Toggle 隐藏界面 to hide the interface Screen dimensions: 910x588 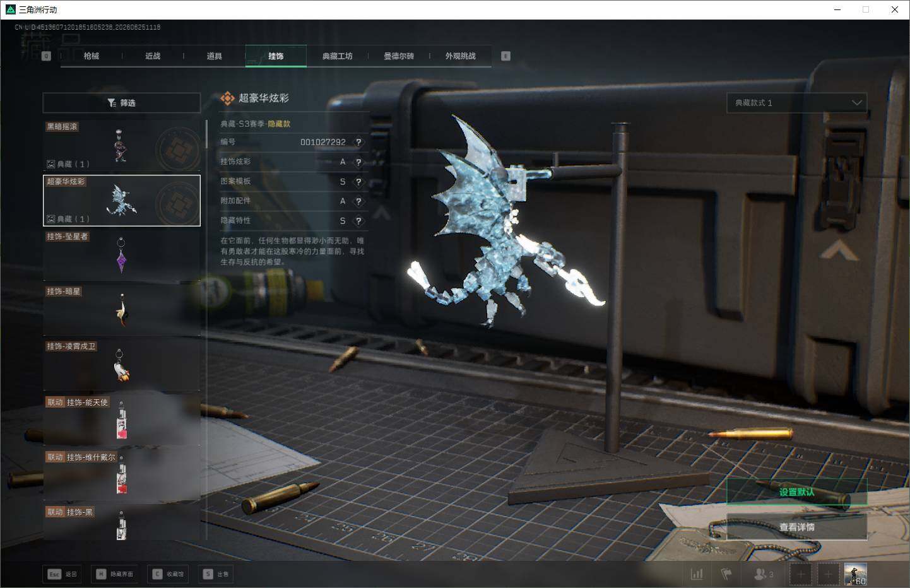click(115, 574)
